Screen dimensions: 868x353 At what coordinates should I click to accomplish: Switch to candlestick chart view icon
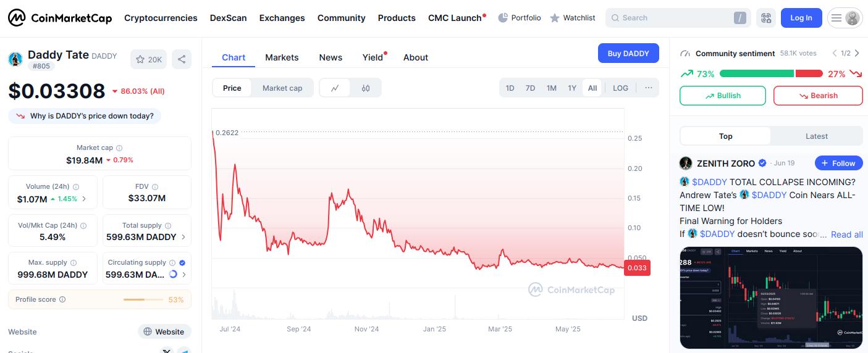click(x=366, y=88)
